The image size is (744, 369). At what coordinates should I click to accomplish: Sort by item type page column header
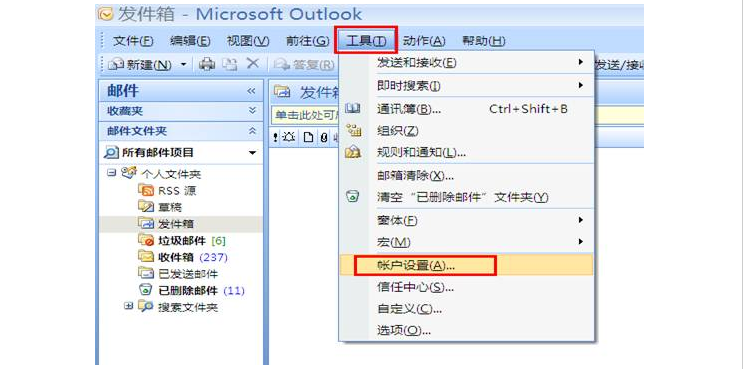click(x=309, y=138)
